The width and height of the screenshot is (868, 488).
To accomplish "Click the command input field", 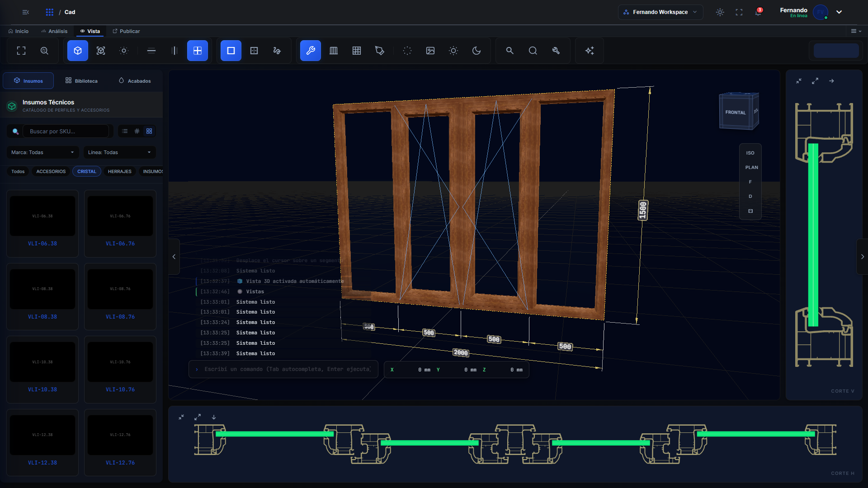I will [283, 369].
